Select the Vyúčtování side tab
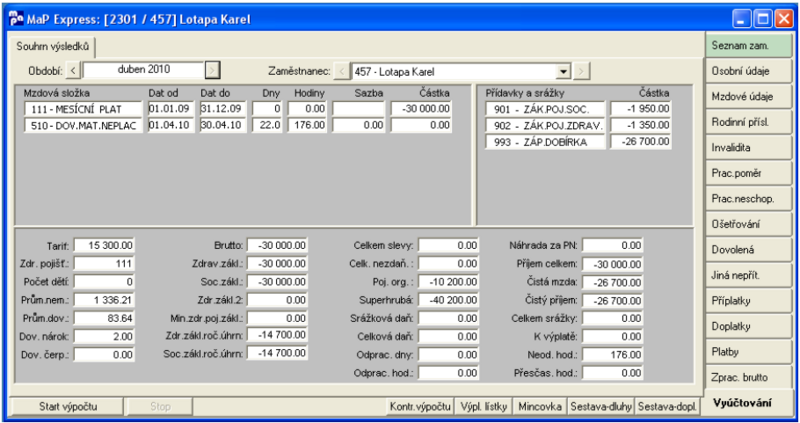This screenshot has width=800, height=423. tap(748, 403)
